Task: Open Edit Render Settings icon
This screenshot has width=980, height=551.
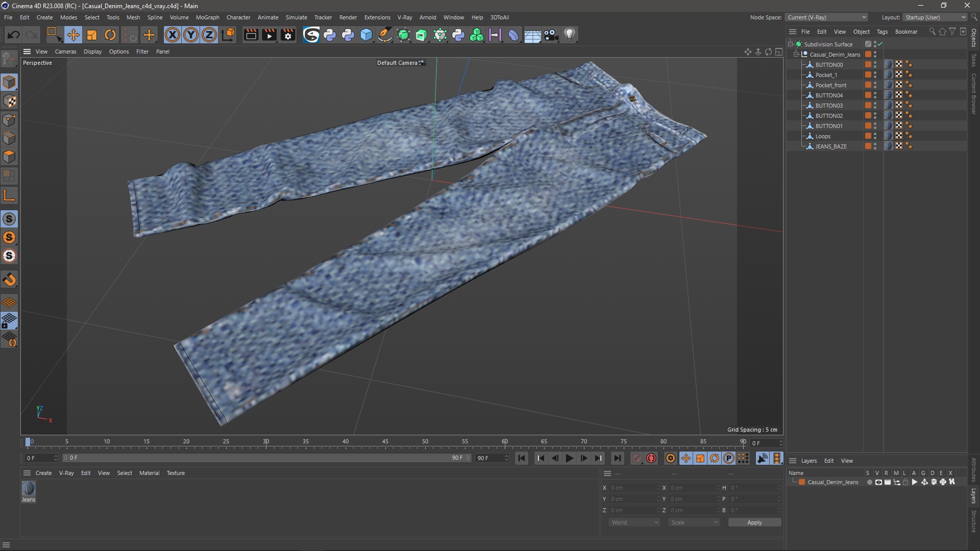Action: coord(288,35)
